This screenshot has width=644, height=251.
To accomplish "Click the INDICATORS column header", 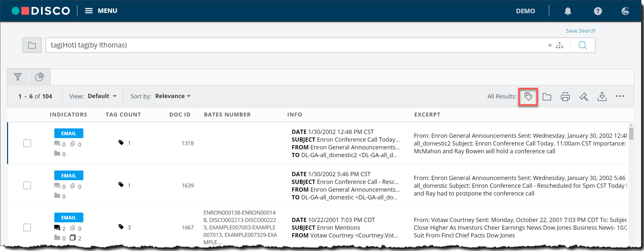I will [69, 115].
